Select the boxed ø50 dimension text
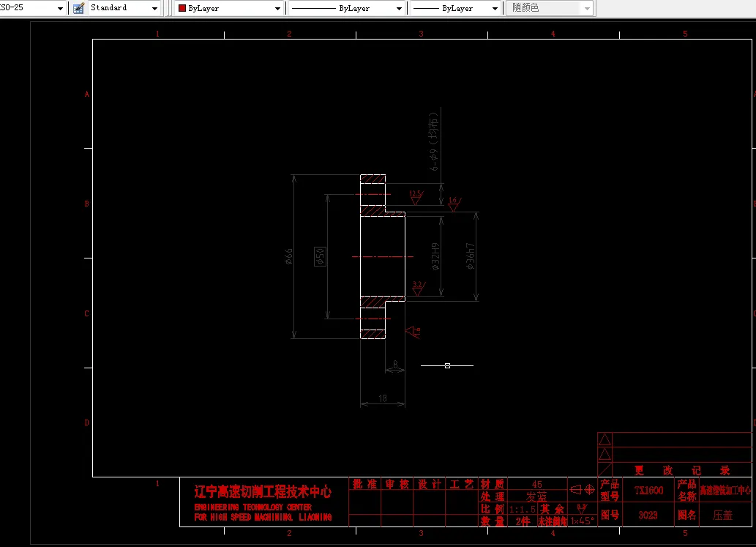This screenshot has height=547, width=756. [320, 256]
